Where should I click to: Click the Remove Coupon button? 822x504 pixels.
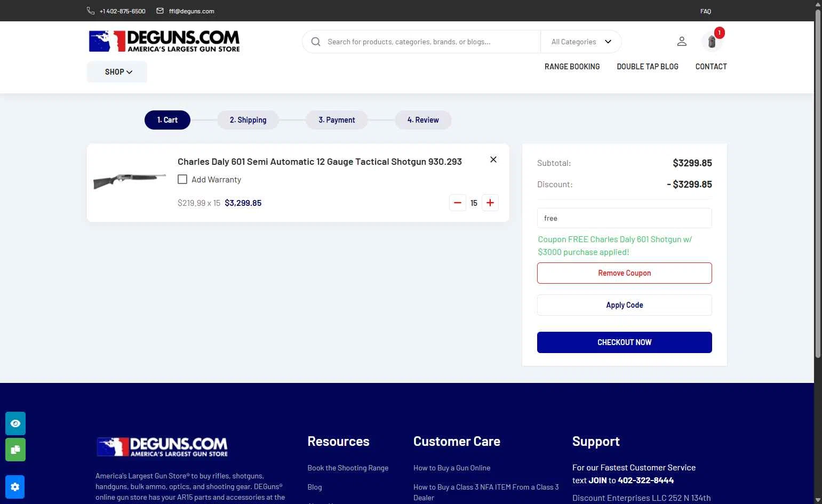[624, 273]
